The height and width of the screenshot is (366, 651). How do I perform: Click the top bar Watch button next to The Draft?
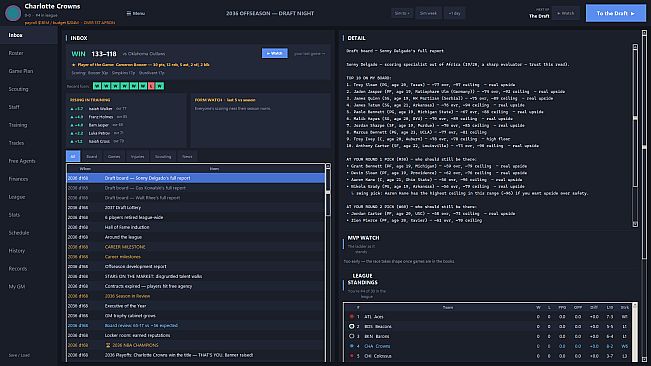[x=565, y=13]
